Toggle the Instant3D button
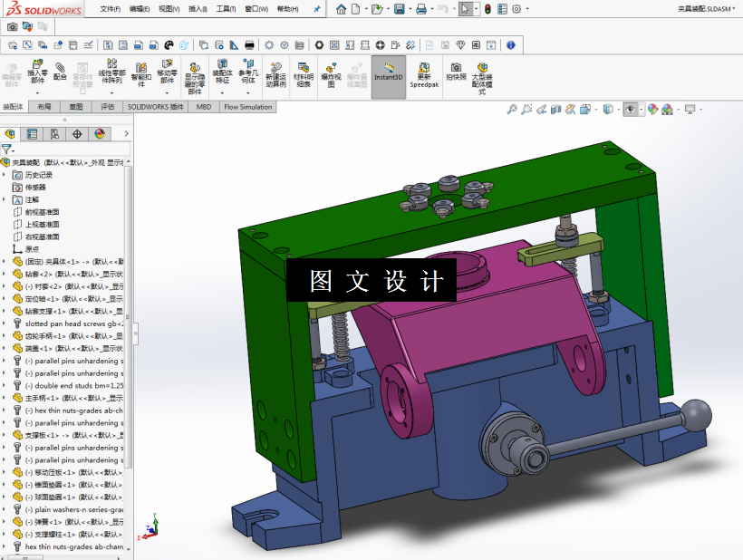 [x=389, y=72]
